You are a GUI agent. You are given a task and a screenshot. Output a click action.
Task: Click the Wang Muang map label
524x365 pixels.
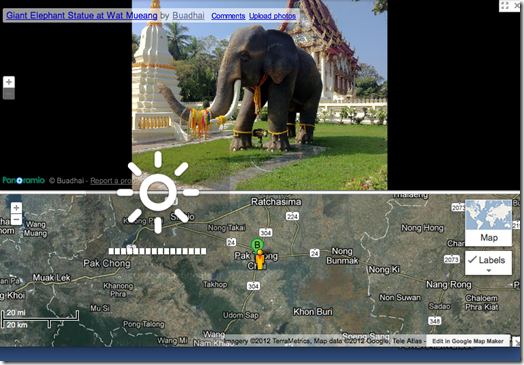(35, 229)
